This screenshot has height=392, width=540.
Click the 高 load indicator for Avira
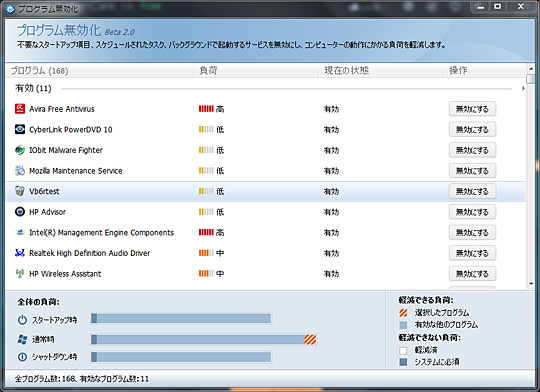coord(211,109)
